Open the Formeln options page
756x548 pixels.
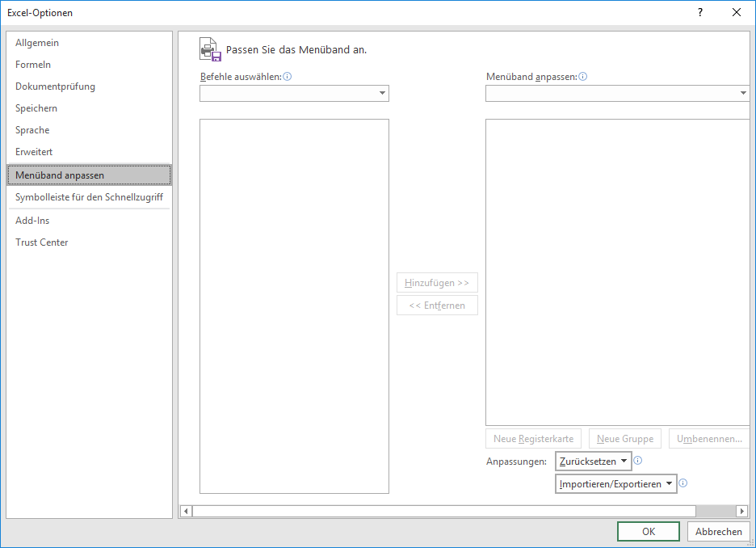89,64
